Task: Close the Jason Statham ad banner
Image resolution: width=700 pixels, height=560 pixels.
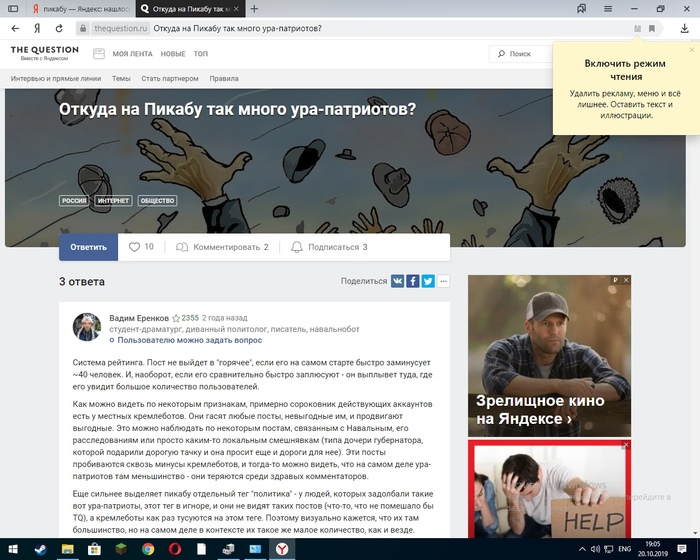Action: (626, 280)
